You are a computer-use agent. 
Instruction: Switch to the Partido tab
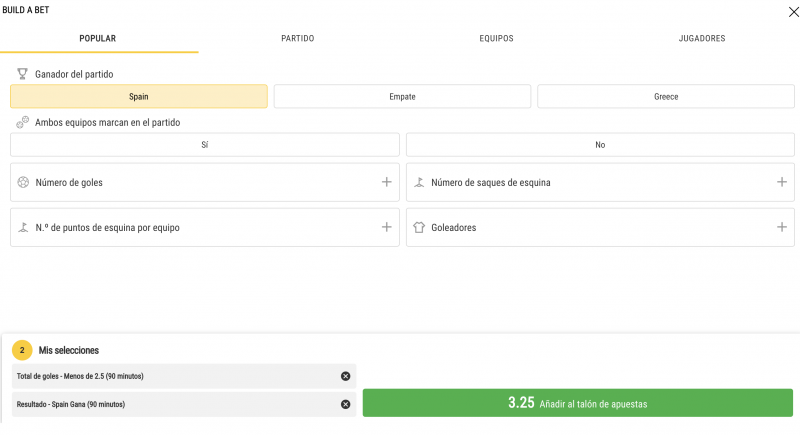tap(298, 38)
